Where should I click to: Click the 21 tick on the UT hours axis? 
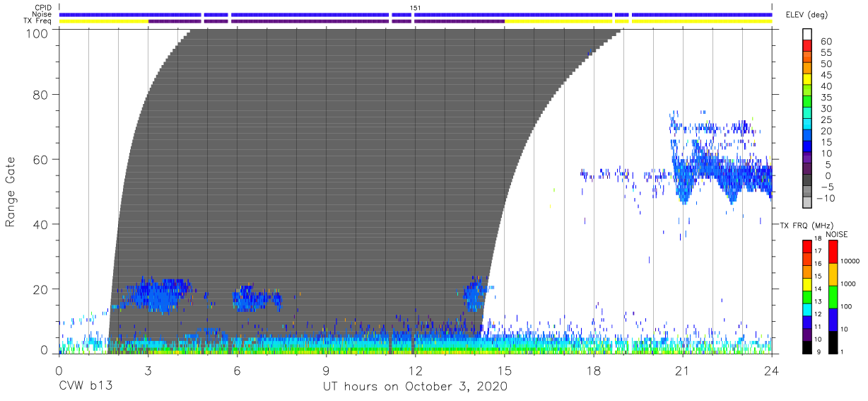(683, 371)
